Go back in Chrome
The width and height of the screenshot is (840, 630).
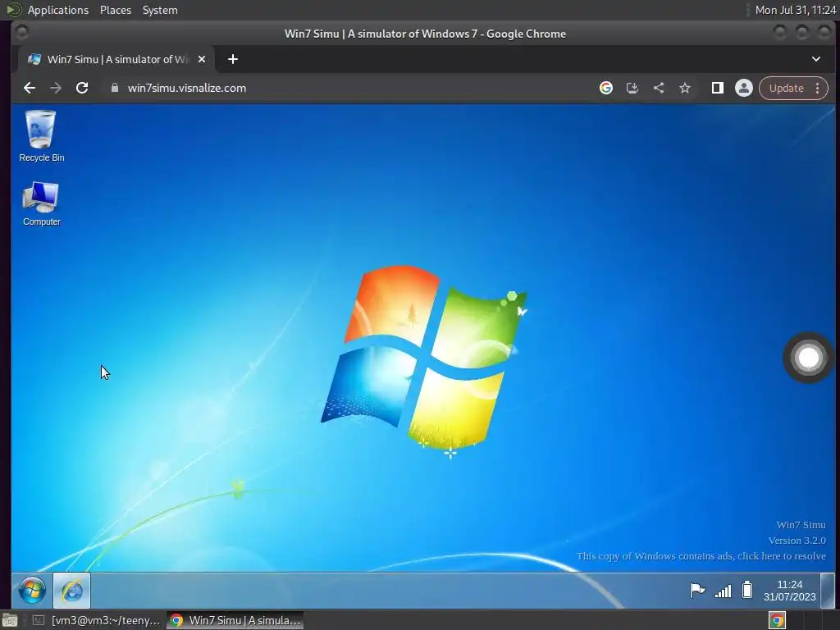click(x=30, y=88)
